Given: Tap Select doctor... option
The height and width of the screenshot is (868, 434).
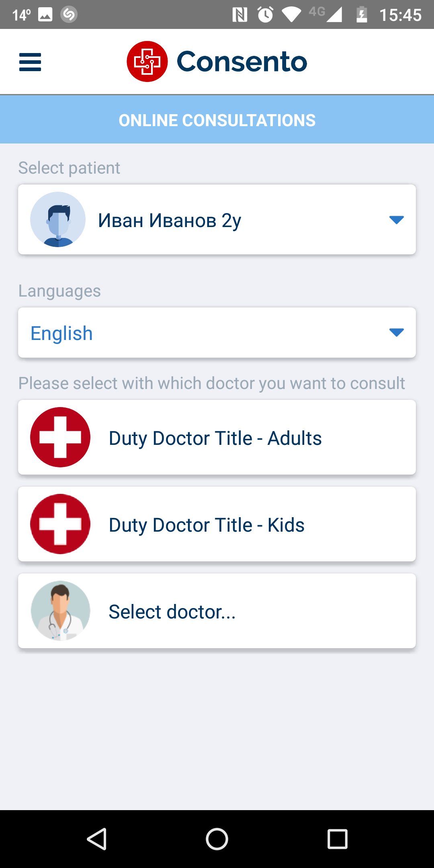Looking at the screenshot, I should click(172, 612).
